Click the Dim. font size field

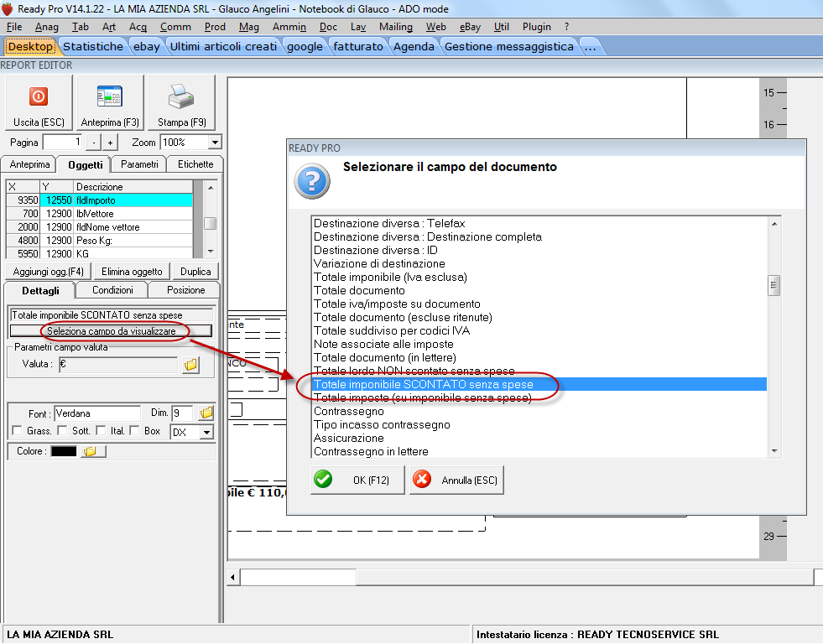181,413
